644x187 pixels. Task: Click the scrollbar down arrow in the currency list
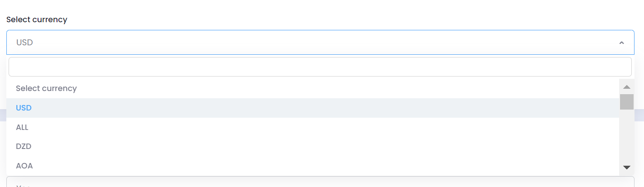(626, 168)
